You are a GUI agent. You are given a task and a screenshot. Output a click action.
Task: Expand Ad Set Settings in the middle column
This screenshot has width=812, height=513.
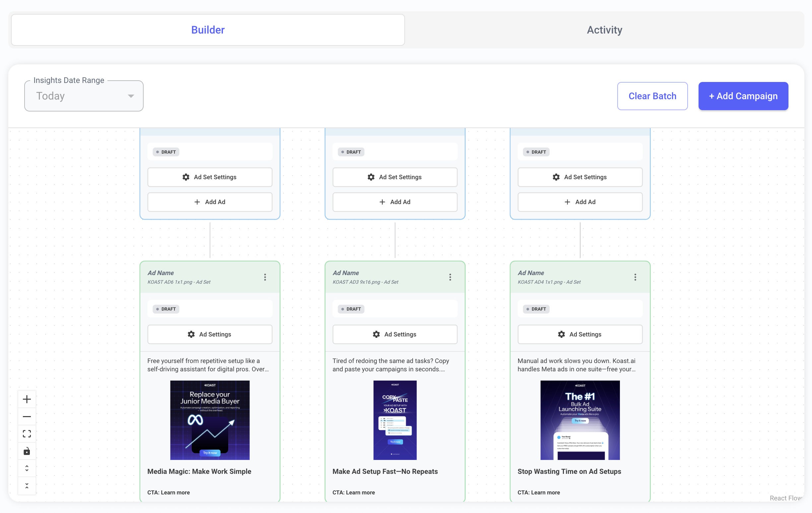394,177
